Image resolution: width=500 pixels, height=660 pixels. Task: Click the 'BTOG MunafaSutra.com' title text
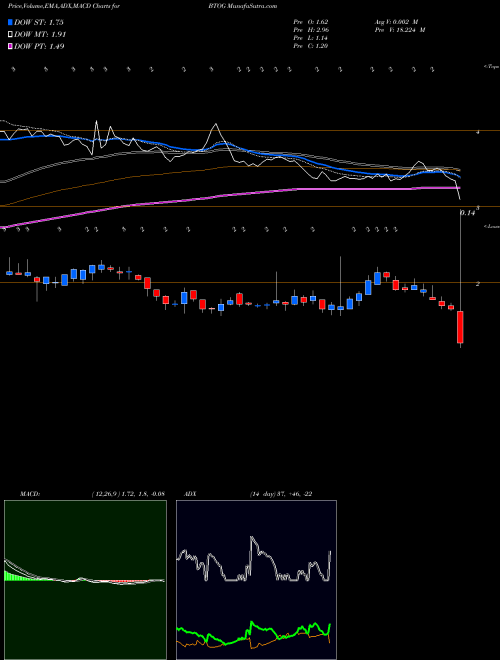[242, 6]
